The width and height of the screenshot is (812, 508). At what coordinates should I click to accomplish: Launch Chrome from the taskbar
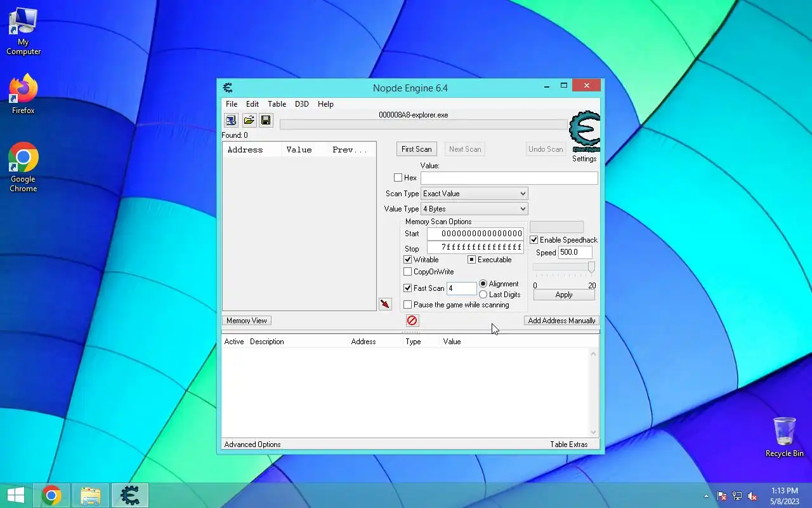point(51,495)
